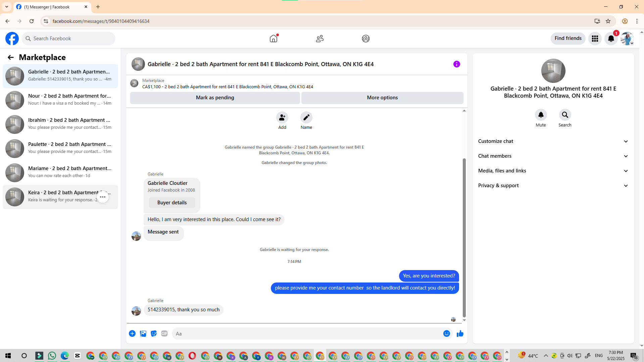Open Ibrahim conversation in the list
Screen dimensions: 644x362
click(60, 124)
